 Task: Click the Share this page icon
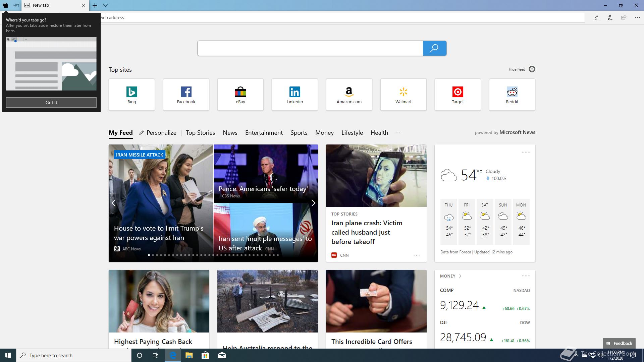click(624, 17)
